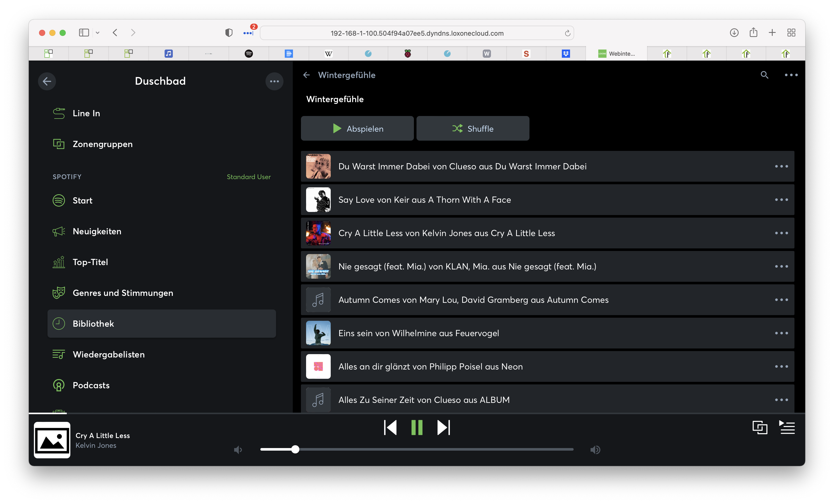Select Bibliothek in the sidebar

click(x=162, y=324)
